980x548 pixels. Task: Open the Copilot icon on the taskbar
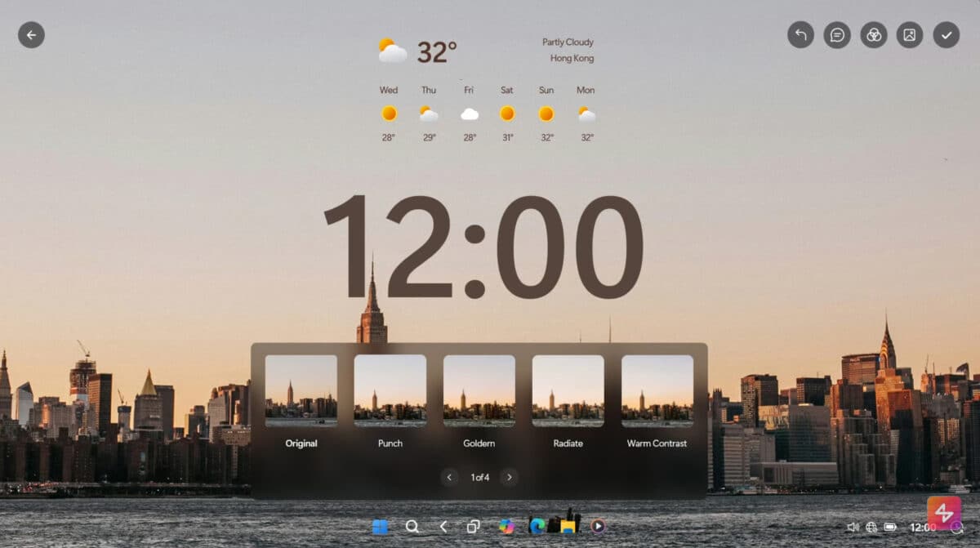506,527
